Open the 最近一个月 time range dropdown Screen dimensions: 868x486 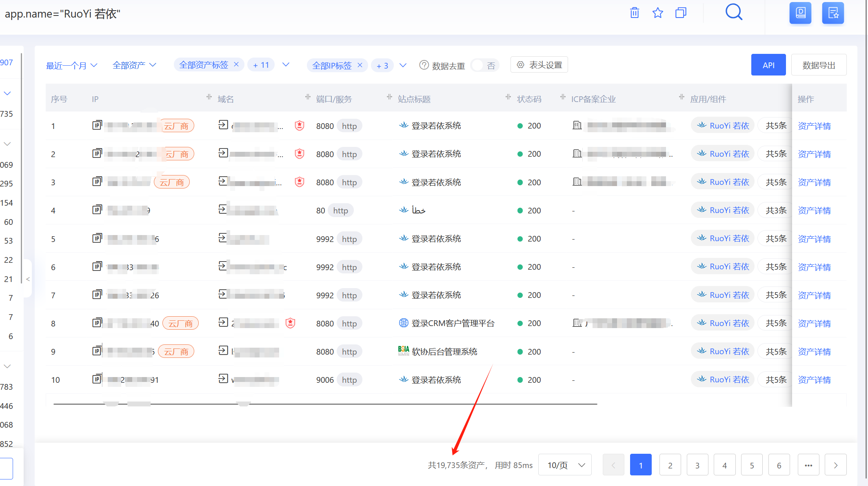pyautogui.click(x=71, y=65)
